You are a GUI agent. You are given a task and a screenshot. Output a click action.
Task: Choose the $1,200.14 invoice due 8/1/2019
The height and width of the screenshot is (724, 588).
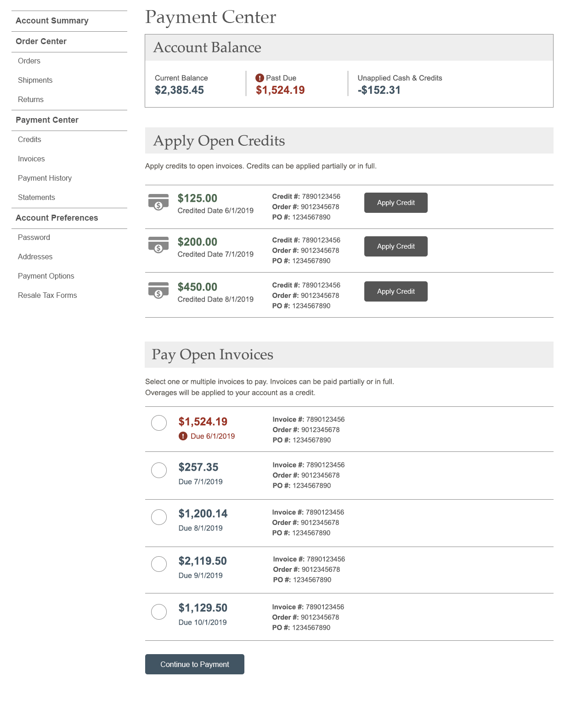tap(159, 517)
